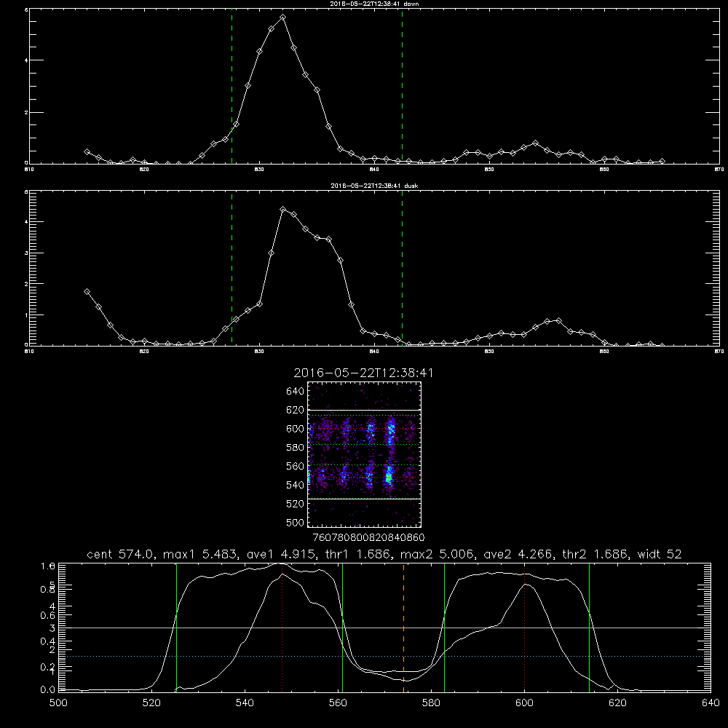Select the peak diamond marker in dusk plot
Screen dimensions: 728x728
coord(282,210)
